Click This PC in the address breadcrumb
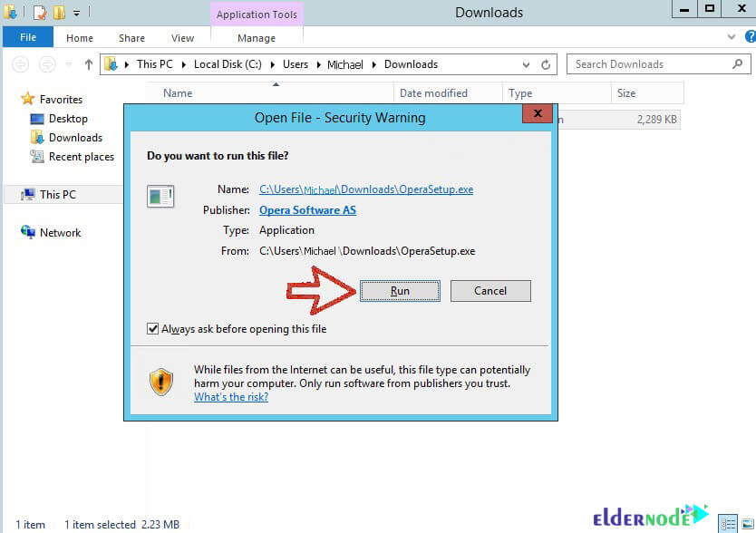This screenshot has height=533, width=756. point(155,64)
